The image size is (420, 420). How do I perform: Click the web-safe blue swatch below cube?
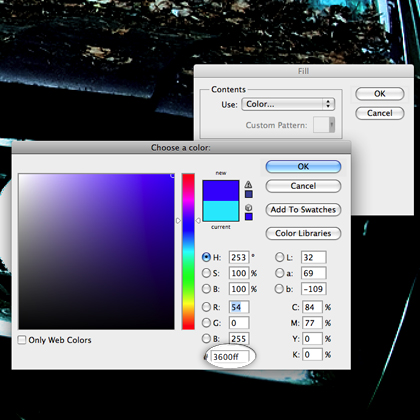click(x=249, y=217)
